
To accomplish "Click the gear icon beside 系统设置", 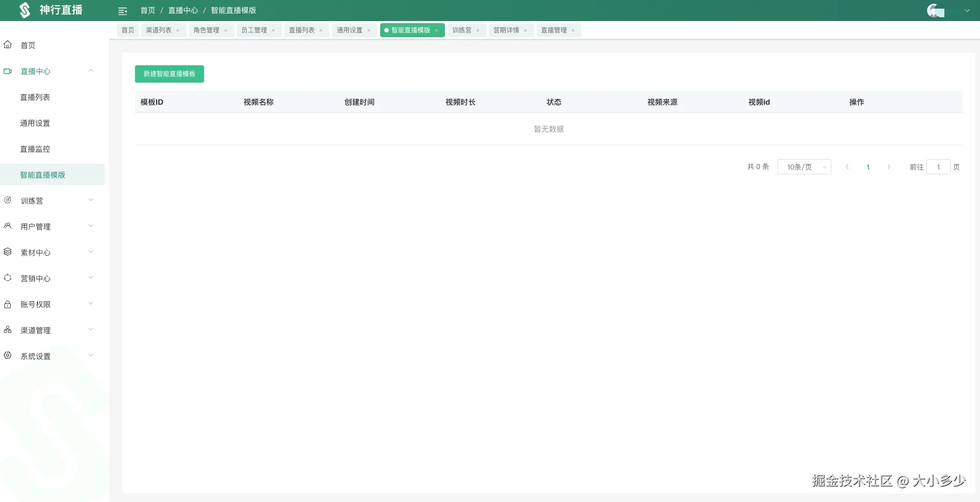I will [x=8, y=356].
